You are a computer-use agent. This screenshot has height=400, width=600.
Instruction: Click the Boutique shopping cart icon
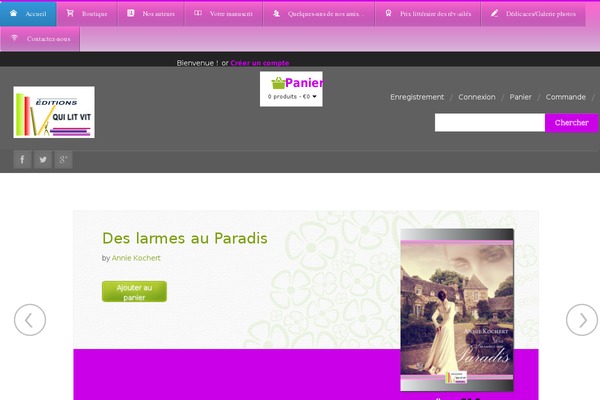[70, 13]
